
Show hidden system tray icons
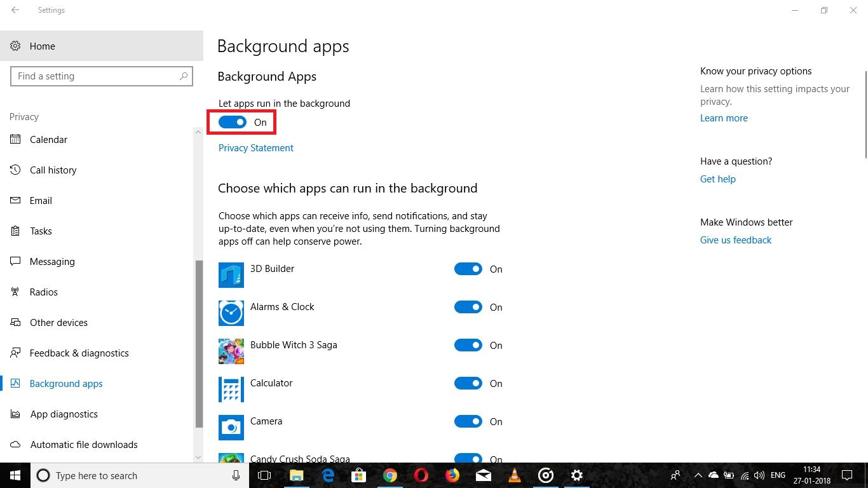[698, 475]
